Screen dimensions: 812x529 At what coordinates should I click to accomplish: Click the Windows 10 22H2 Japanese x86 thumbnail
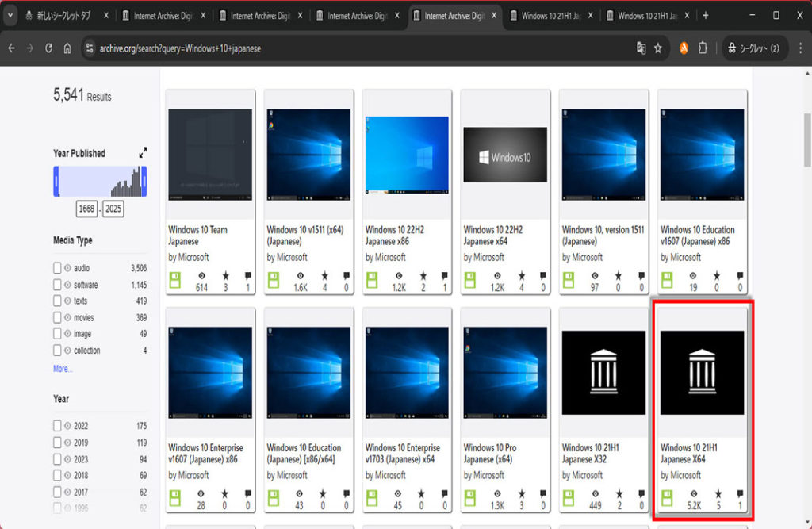coord(407,154)
